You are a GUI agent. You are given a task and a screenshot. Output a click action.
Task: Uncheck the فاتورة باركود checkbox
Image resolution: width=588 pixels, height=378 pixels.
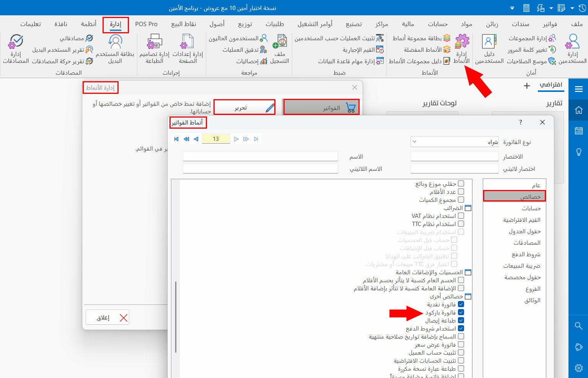(461, 312)
